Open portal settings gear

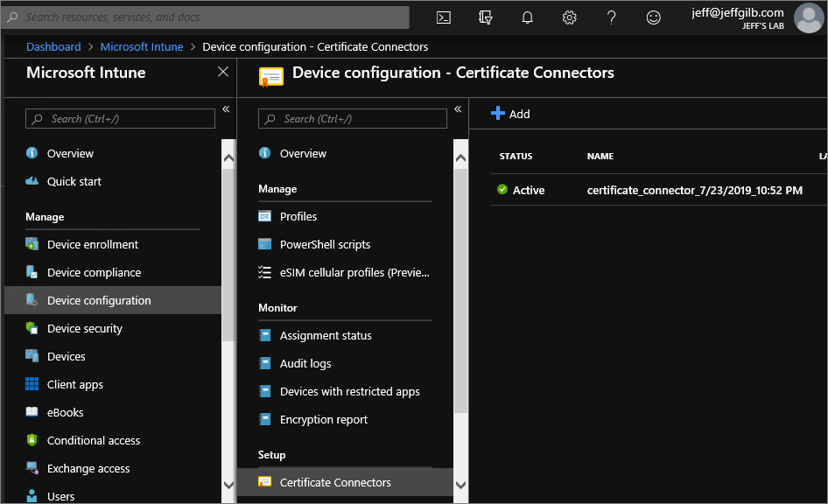(x=569, y=17)
